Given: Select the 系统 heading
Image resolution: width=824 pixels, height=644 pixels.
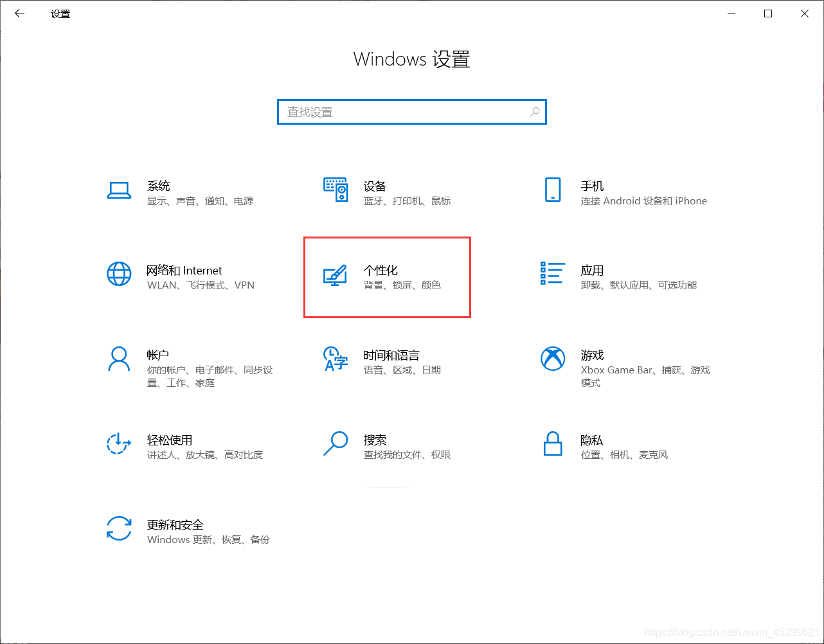Looking at the screenshot, I should click(x=159, y=186).
